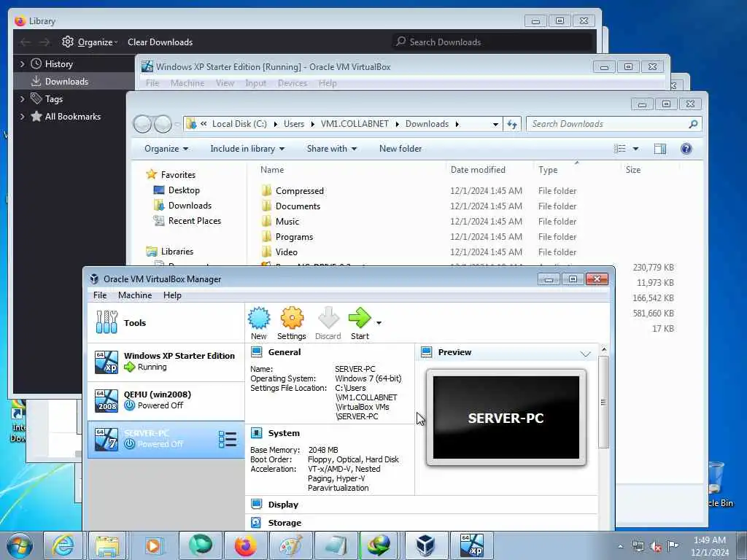Open Share with dropdown in Explorer
The height and width of the screenshot is (560, 747).
(332, 149)
